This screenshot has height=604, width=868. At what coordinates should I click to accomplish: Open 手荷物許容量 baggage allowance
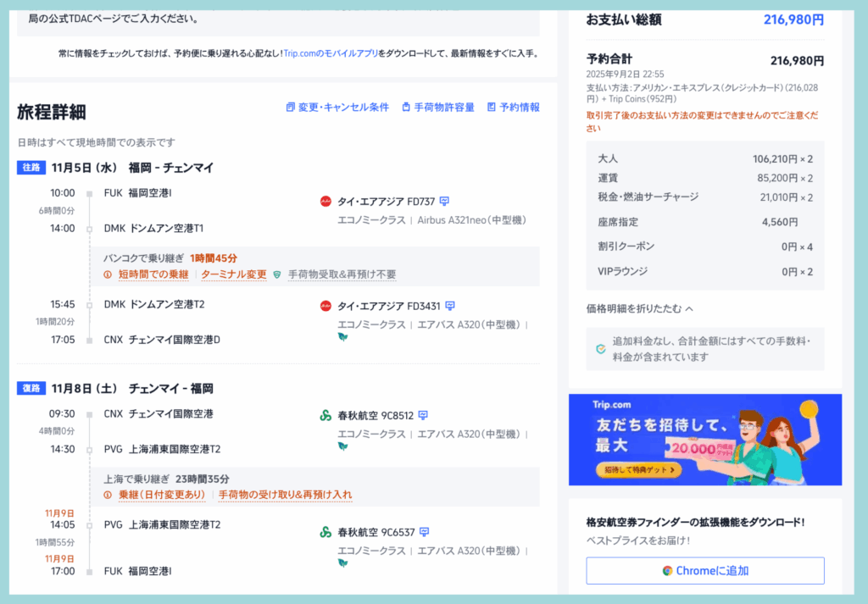tap(437, 108)
